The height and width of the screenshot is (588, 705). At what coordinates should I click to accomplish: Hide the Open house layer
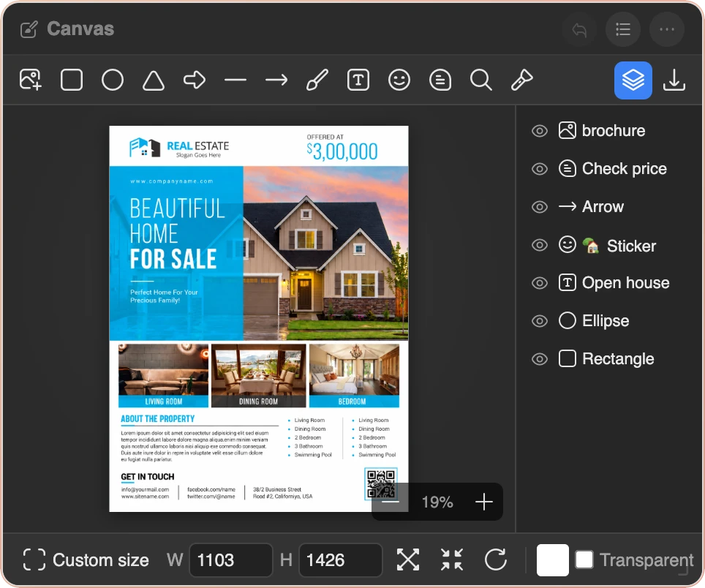tap(540, 283)
